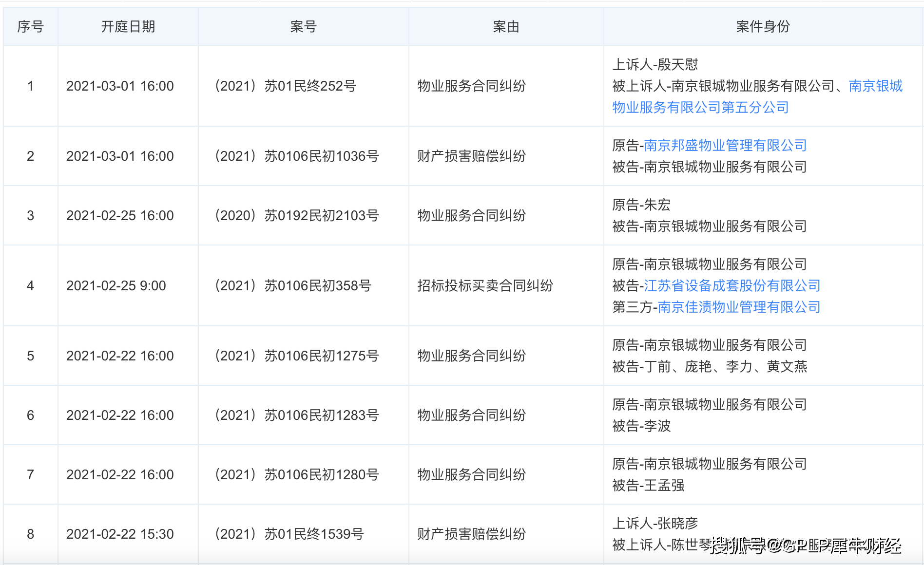Click the 序号 column header
Viewport: 924px width, 565px height.
tap(30, 26)
